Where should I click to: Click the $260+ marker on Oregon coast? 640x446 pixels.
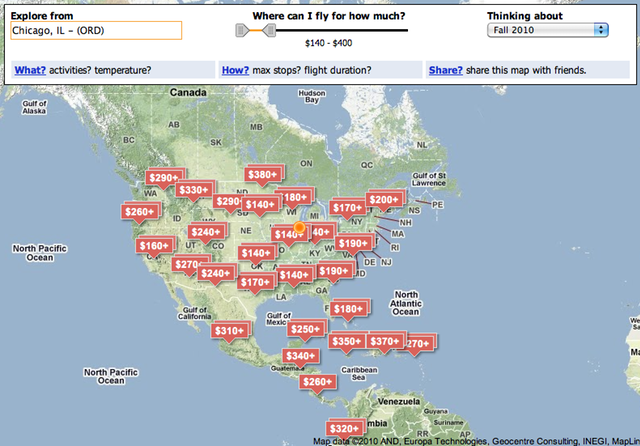pos(139,212)
